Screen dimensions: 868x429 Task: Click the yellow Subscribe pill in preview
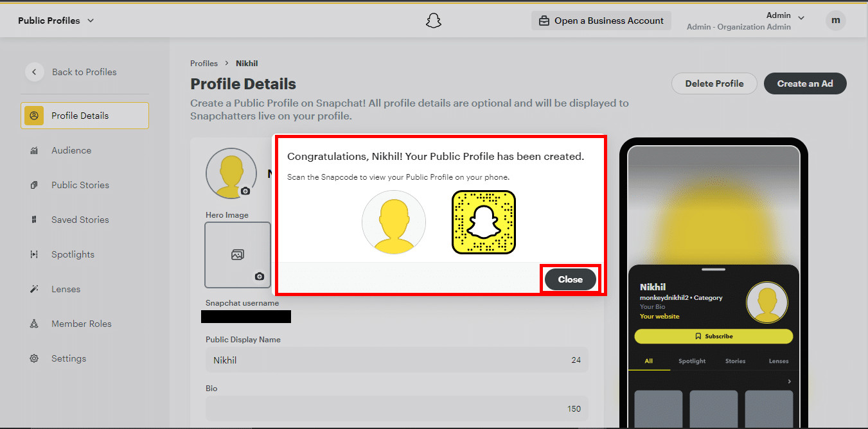(713, 336)
